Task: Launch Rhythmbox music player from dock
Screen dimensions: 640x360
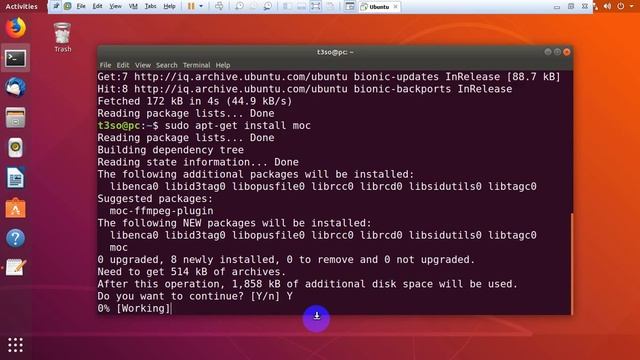Action: coord(16,148)
